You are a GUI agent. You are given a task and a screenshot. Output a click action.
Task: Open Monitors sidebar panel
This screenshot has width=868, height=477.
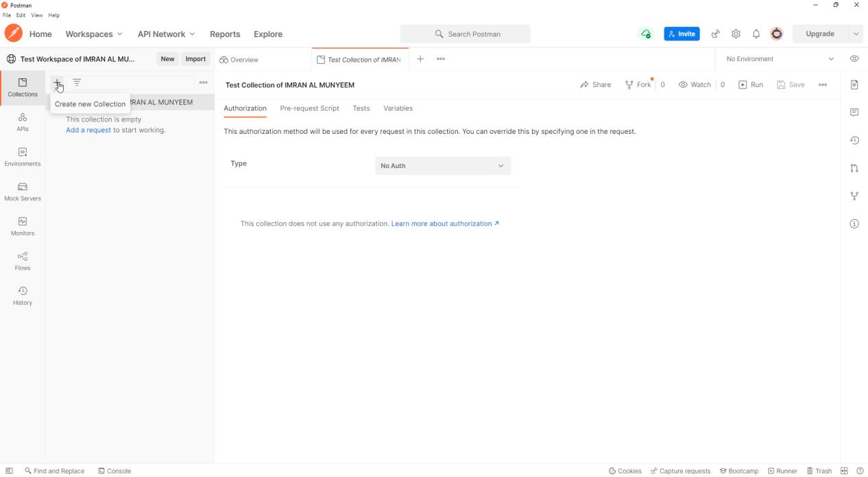click(23, 226)
